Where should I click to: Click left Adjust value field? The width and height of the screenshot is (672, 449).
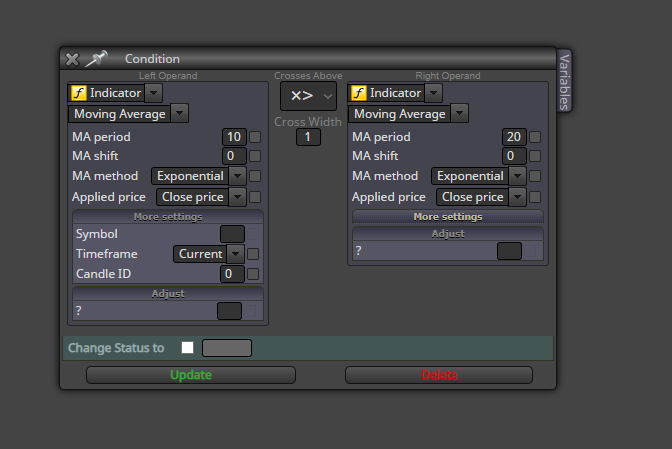click(229, 311)
